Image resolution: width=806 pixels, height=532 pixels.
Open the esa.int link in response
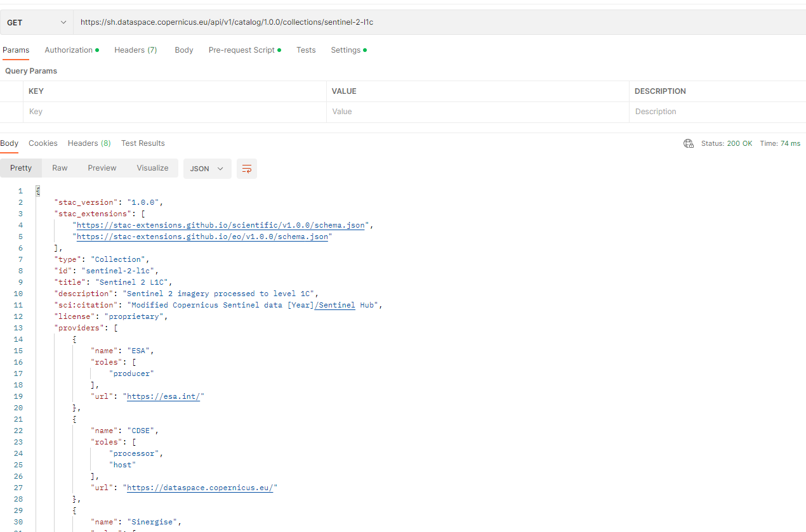(x=165, y=396)
